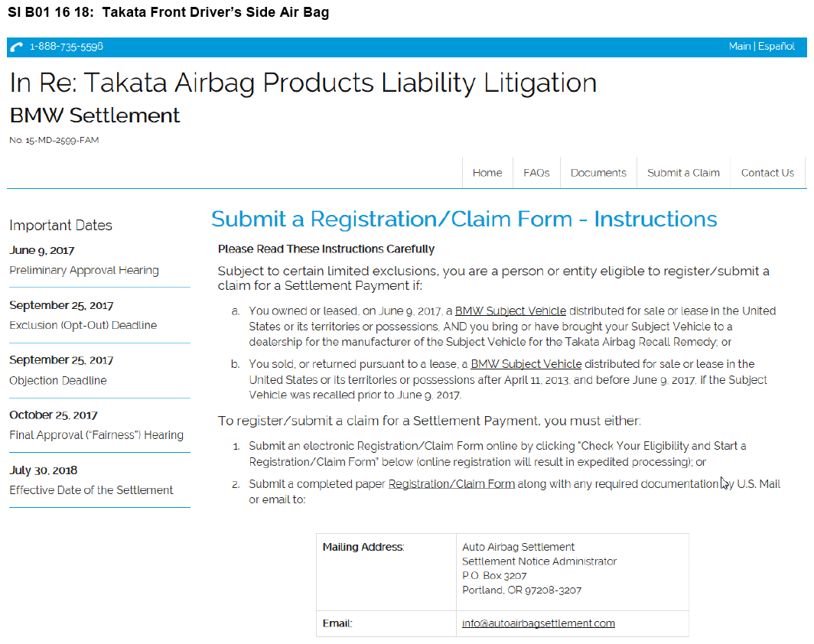Switch site language to Español
814x644 pixels.
pos(777,47)
